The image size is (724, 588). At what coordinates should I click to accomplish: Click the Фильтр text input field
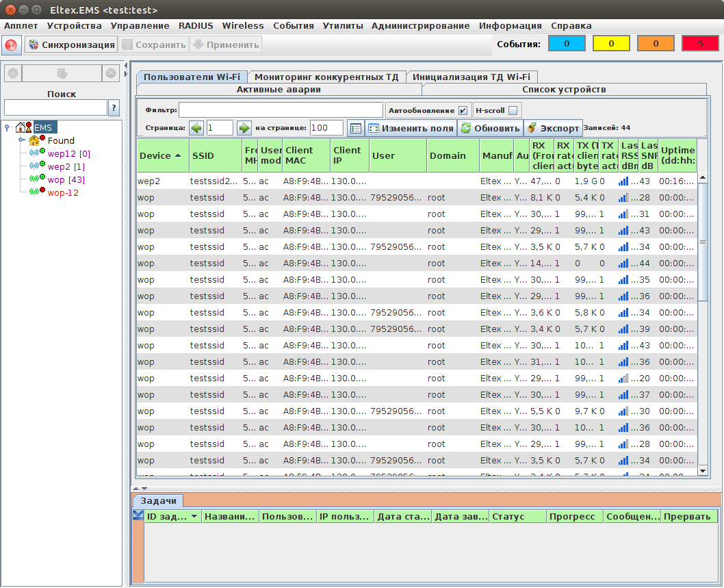(x=281, y=110)
